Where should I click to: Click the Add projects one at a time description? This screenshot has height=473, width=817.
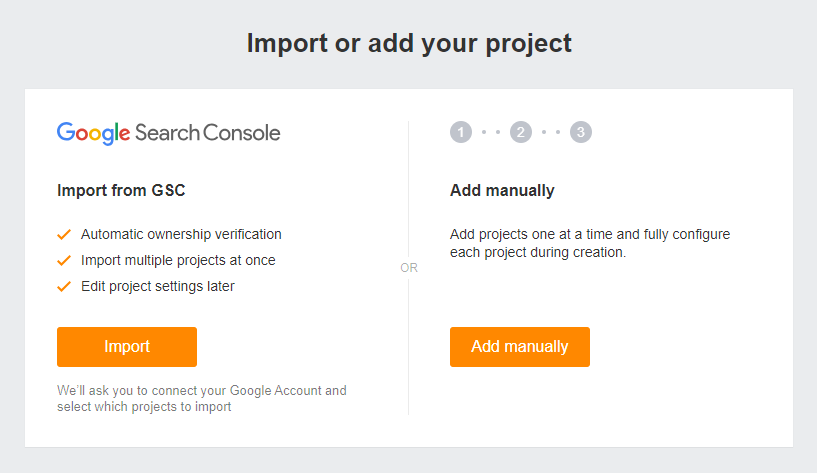[590, 243]
